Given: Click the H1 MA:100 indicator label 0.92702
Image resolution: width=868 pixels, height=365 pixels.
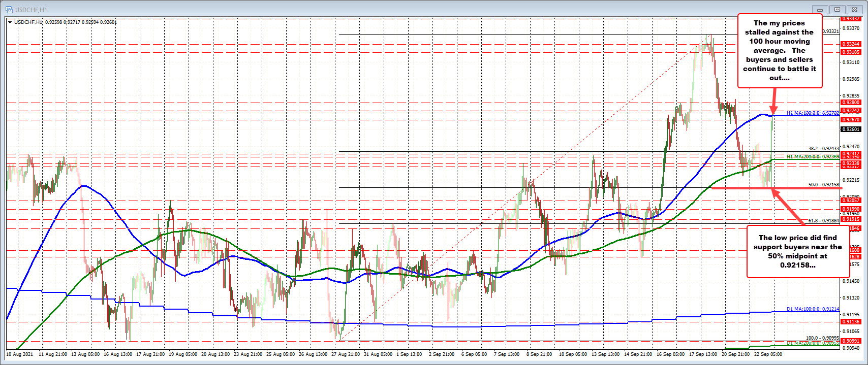Looking at the screenshot, I should (x=813, y=113).
